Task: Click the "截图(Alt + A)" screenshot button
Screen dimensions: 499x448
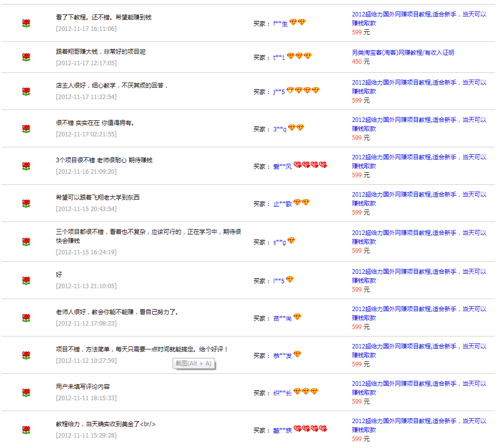Action: click(x=194, y=363)
